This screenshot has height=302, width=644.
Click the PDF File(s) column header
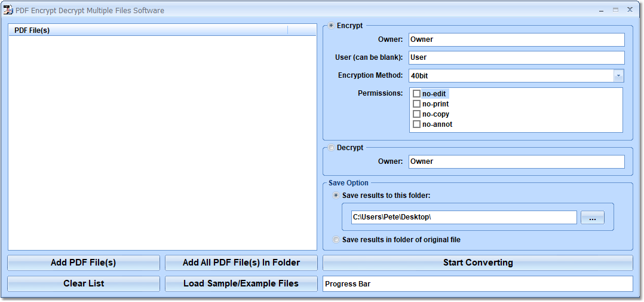pyautogui.click(x=148, y=30)
